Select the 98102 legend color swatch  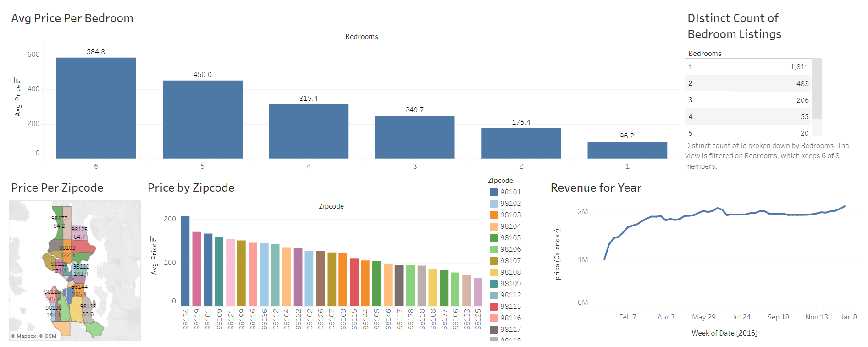pos(493,204)
